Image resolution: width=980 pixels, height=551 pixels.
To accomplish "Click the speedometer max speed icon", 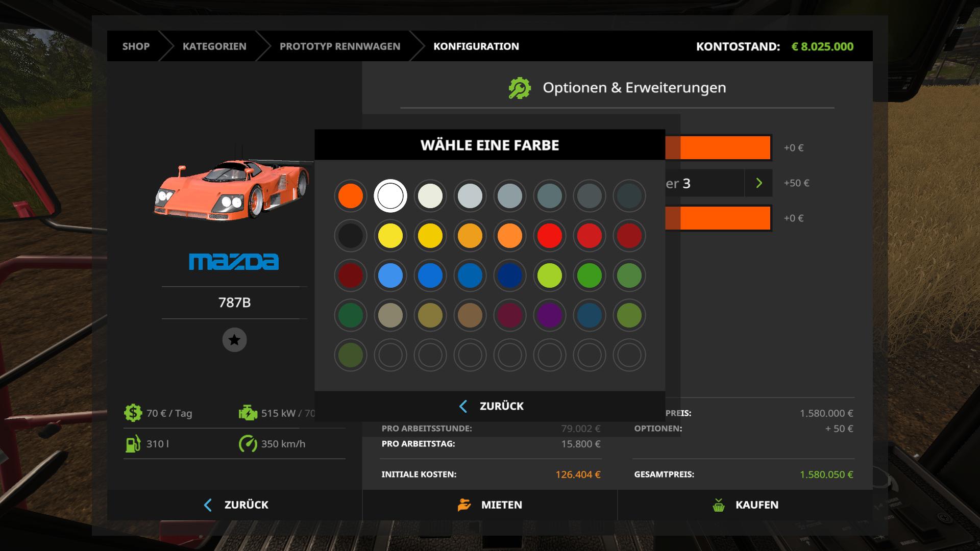I will tap(248, 444).
